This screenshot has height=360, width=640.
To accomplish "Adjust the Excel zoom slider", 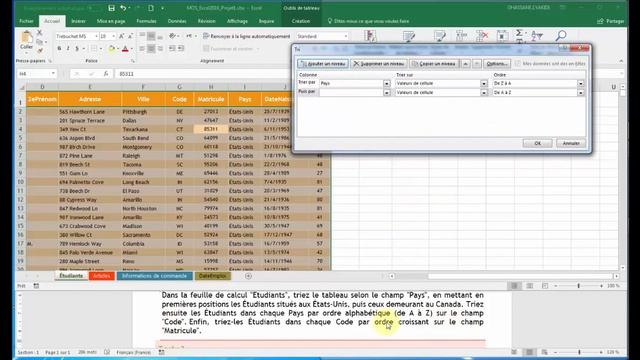I will click(579, 286).
